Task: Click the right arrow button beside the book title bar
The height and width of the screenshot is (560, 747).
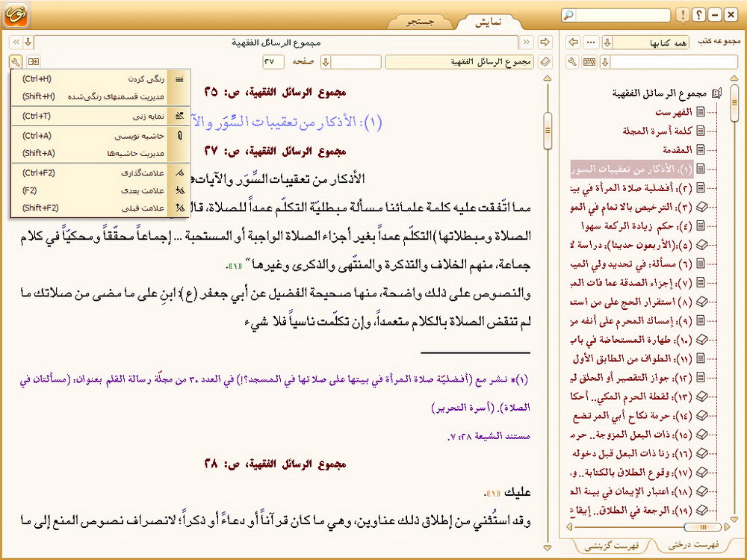Action: click(545, 43)
